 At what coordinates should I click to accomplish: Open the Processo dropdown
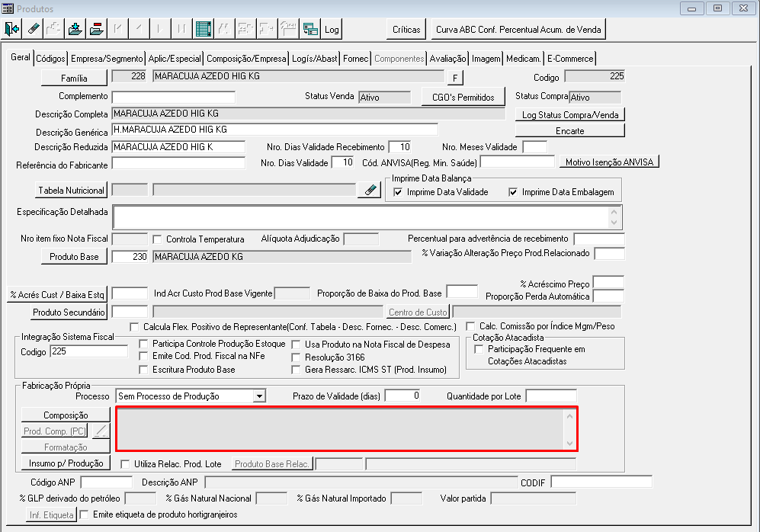pyautogui.click(x=260, y=396)
